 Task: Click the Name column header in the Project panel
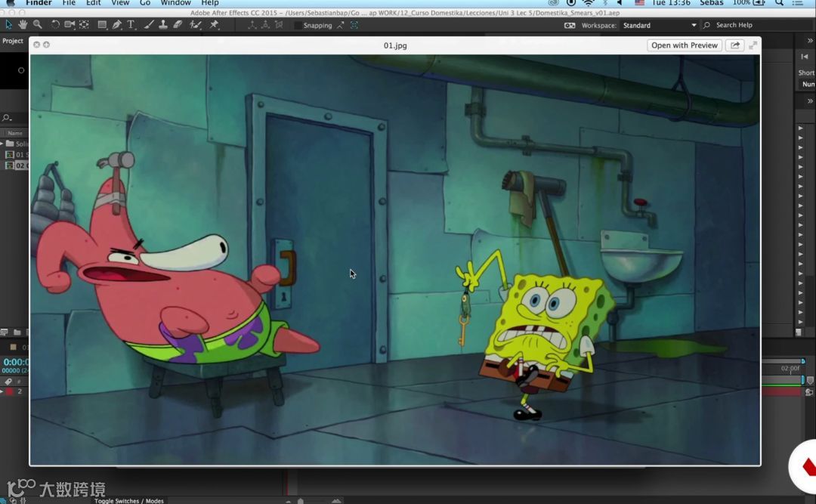tap(14, 133)
